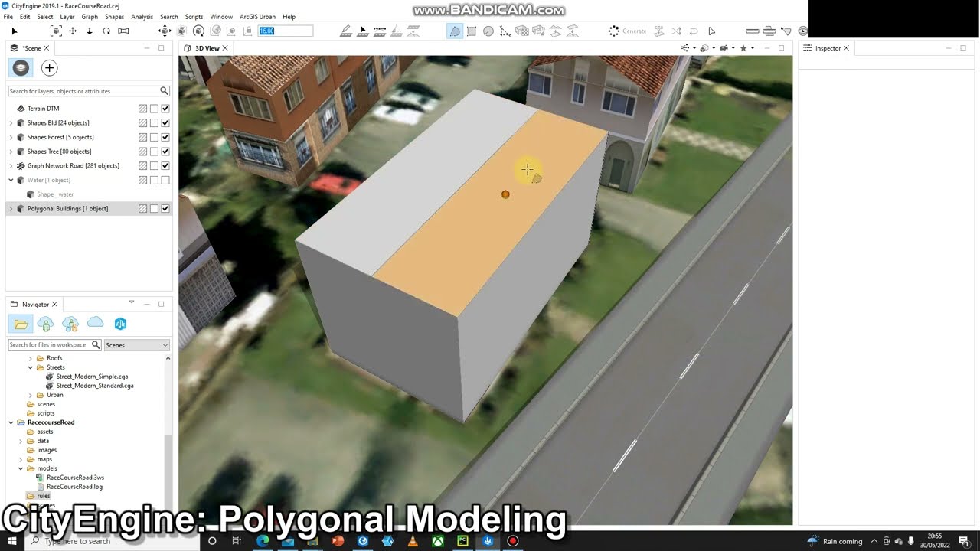Toggle the middle lock checkbox for Polygonal Buildings
The height and width of the screenshot is (551, 980).
click(154, 209)
